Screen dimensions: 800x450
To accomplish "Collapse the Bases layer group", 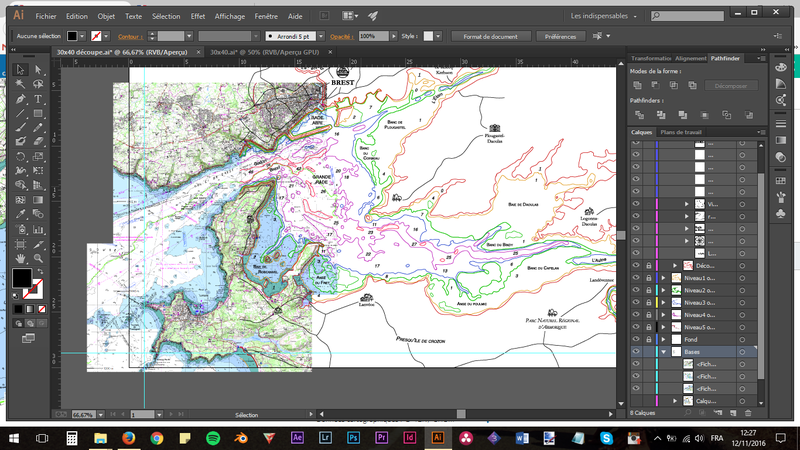I will point(663,353).
